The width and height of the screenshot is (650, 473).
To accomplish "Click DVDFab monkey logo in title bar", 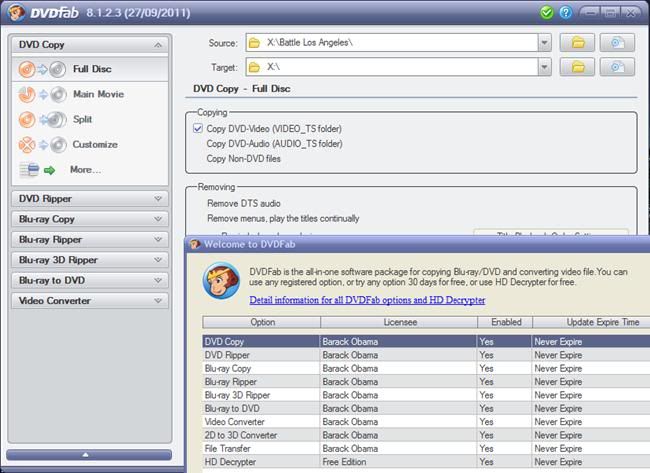I will [16, 12].
